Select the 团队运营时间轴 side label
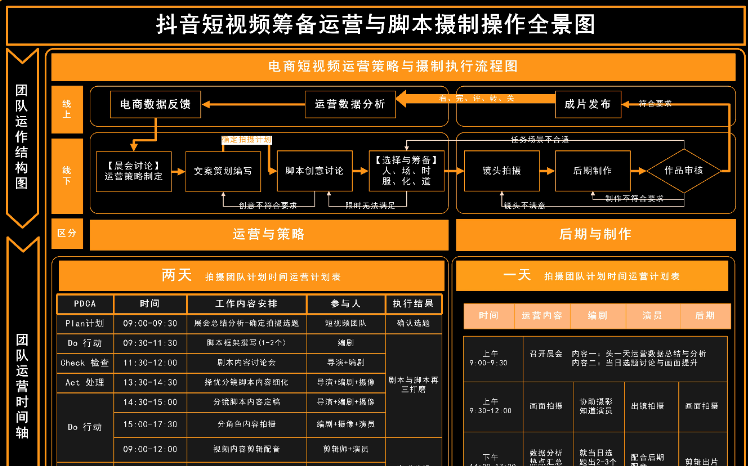The image size is (749, 466). [x=21, y=386]
